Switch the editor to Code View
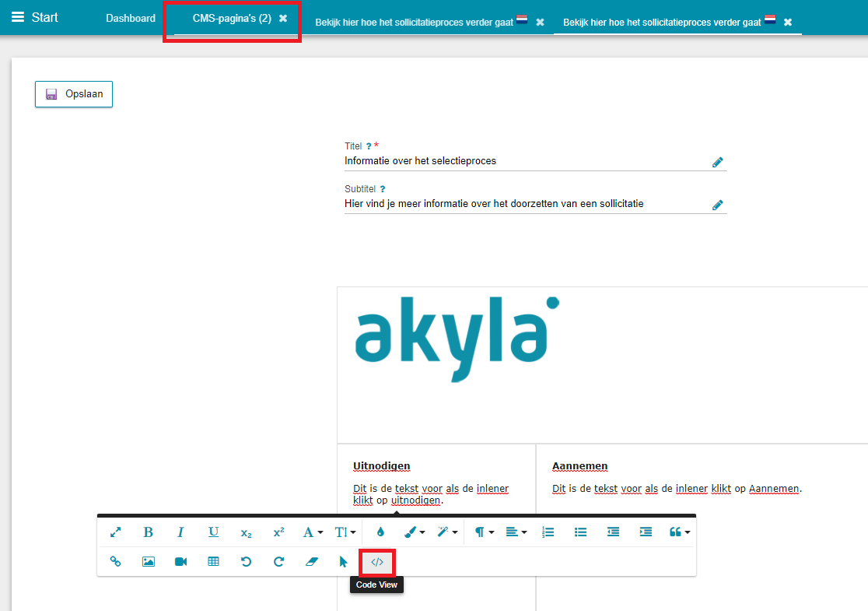The image size is (868, 611). coord(377,562)
